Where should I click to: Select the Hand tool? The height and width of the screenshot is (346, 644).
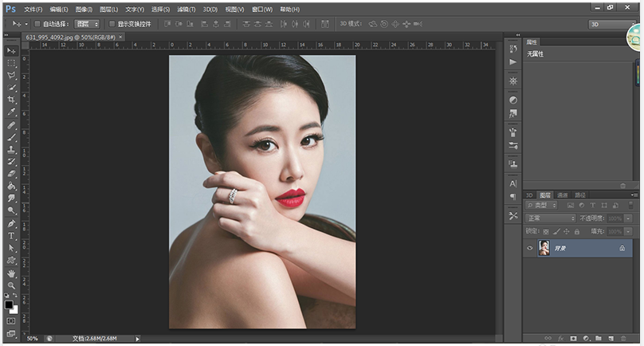click(11, 273)
